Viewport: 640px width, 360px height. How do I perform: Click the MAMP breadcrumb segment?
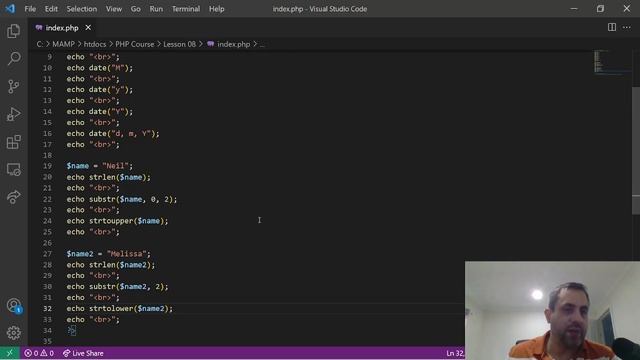point(63,44)
